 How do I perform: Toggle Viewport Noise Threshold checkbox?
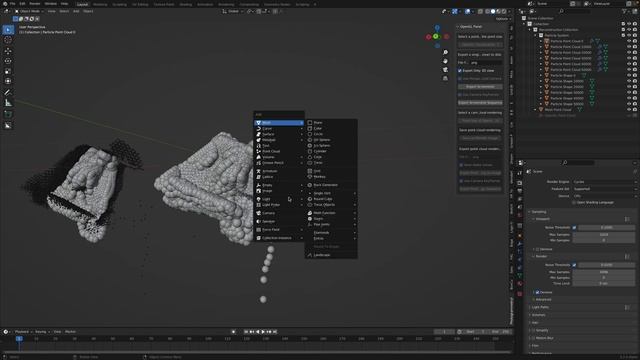pyautogui.click(x=574, y=228)
